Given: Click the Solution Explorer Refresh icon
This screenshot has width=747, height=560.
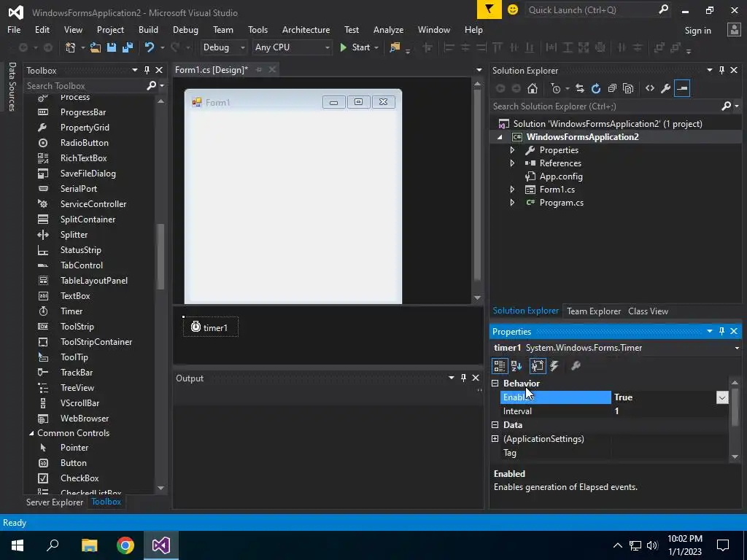Looking at the screenshot, I should (596, 88).
